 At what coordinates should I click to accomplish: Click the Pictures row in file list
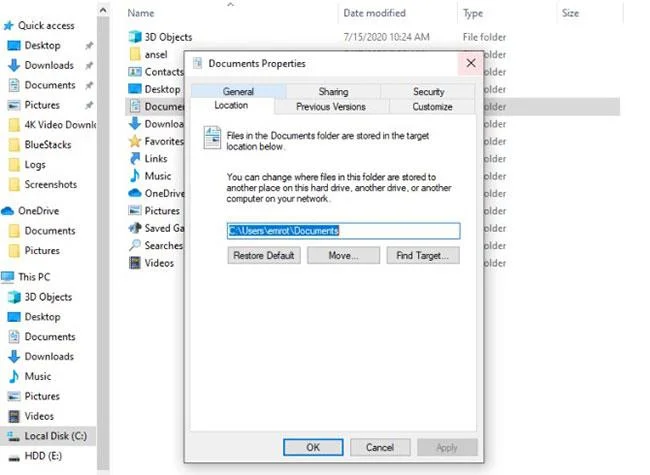point(155,211)
